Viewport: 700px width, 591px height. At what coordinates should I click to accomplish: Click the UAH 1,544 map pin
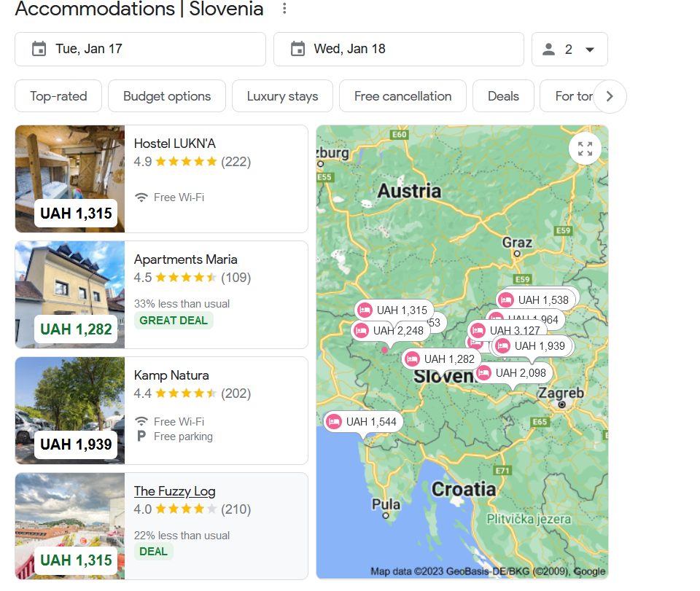point(362,422)
